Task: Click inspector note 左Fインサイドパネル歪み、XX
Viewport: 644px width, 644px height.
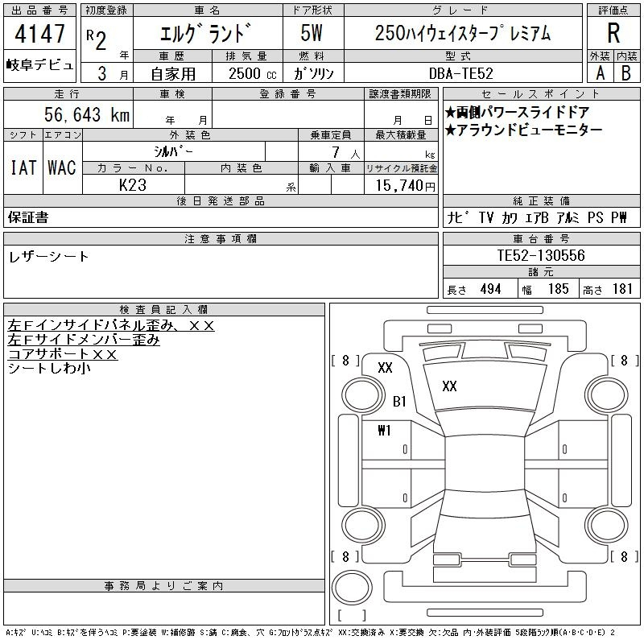Action: 111,326
